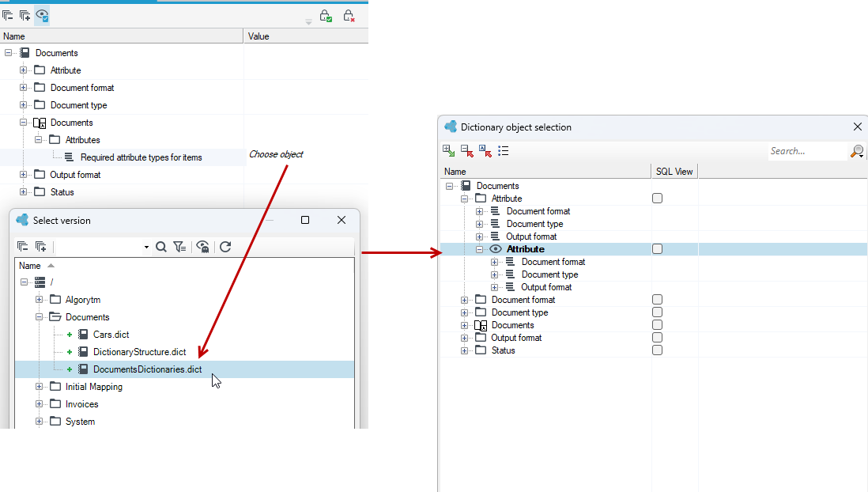Screen dimensions: 868x492
Task: Collapse the Attributes folder above Required attribute types
Action: point(38,140)
